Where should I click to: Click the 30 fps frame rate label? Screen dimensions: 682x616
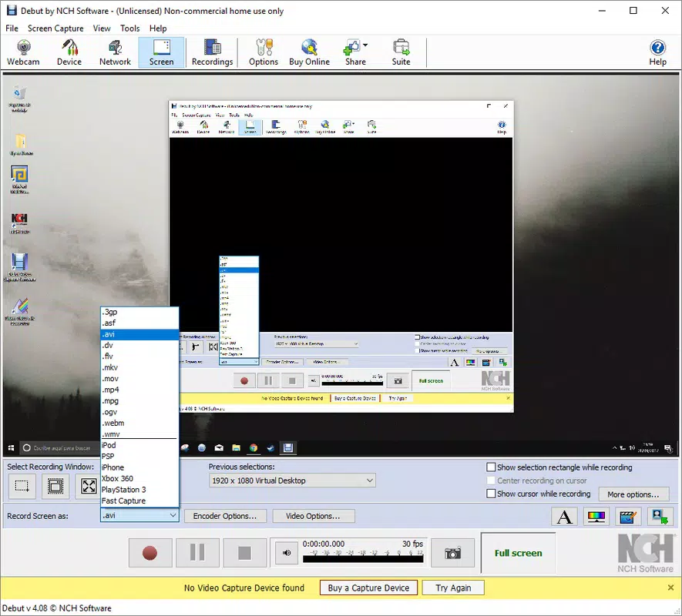[412, 544]
